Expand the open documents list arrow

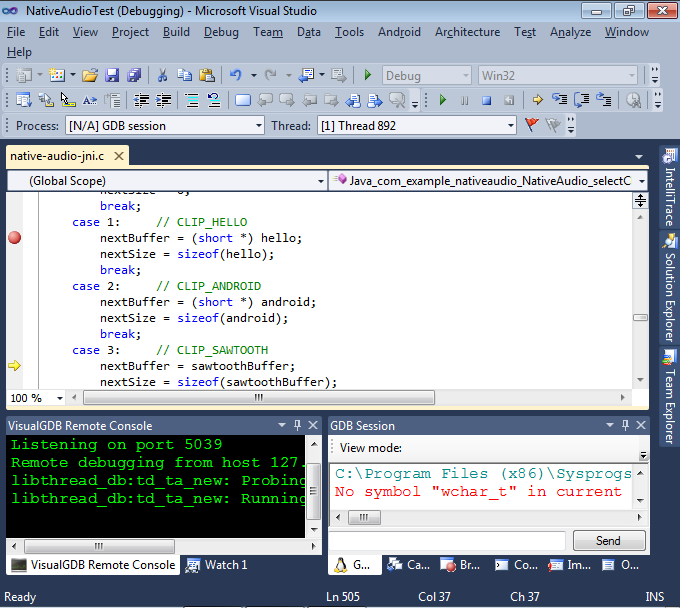639,157
